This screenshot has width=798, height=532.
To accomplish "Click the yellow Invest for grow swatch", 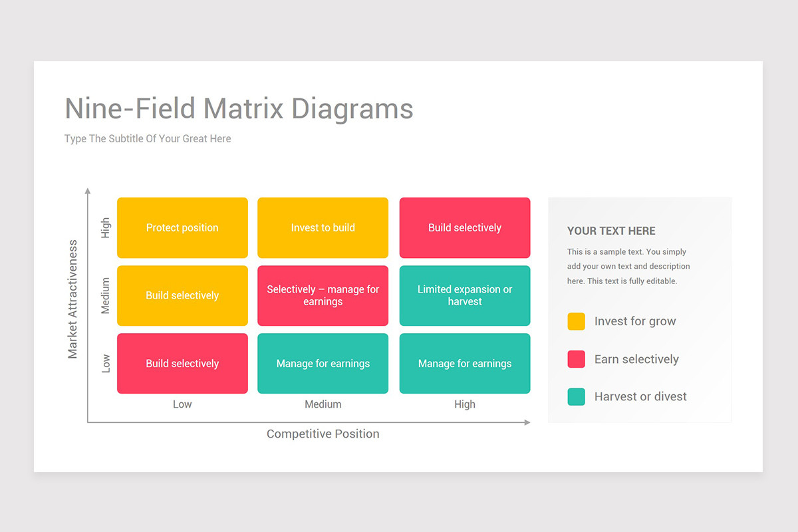I will [x=576, y=321].
